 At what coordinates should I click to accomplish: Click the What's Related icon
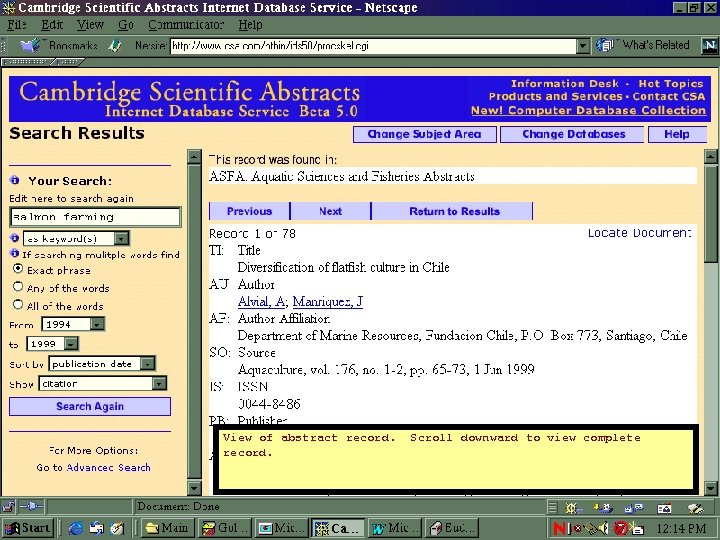(604, 45)
